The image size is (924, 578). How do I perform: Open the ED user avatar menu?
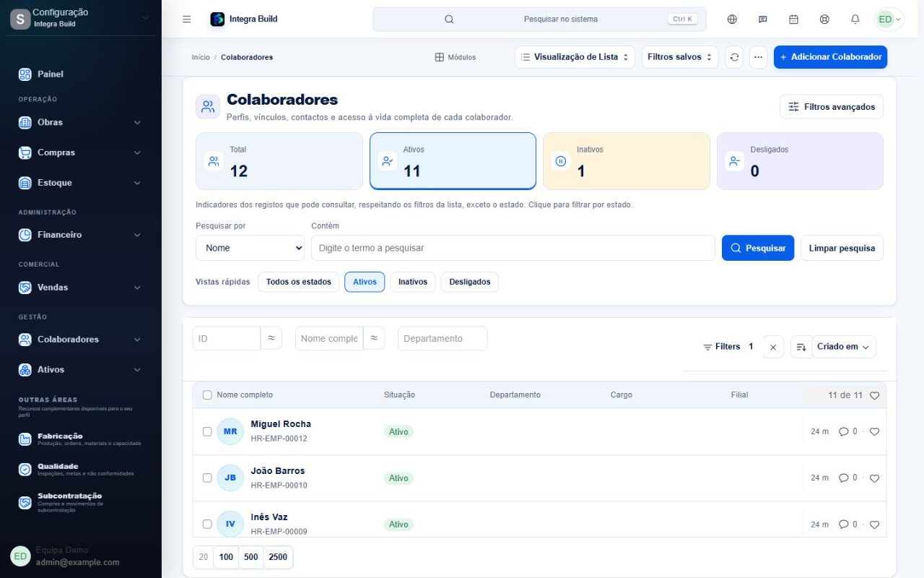(889, 20)
